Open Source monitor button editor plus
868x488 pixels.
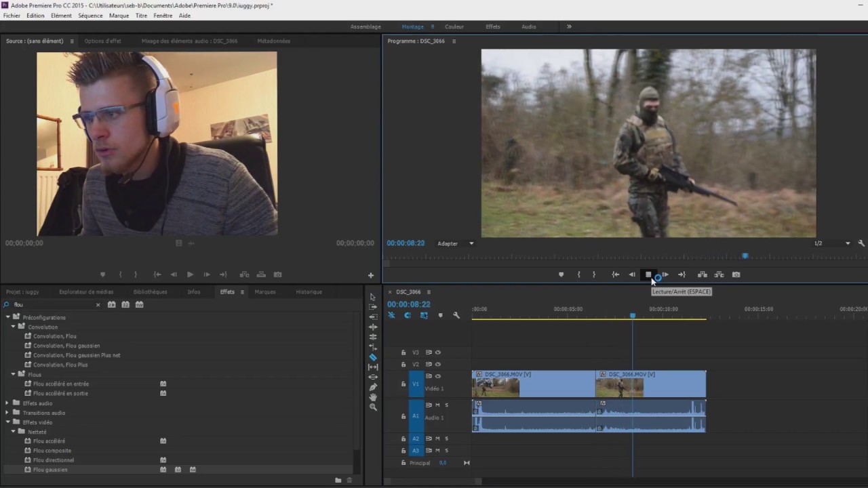coord(371,275)
